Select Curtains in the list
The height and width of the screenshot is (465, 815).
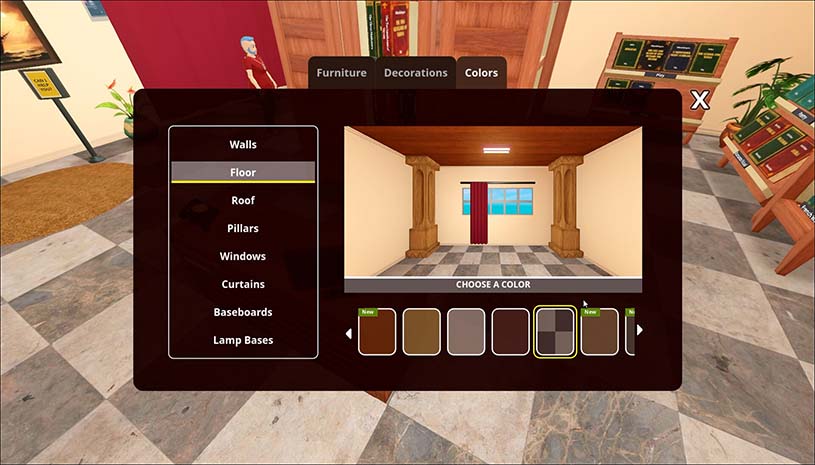(x=243, y=284)
